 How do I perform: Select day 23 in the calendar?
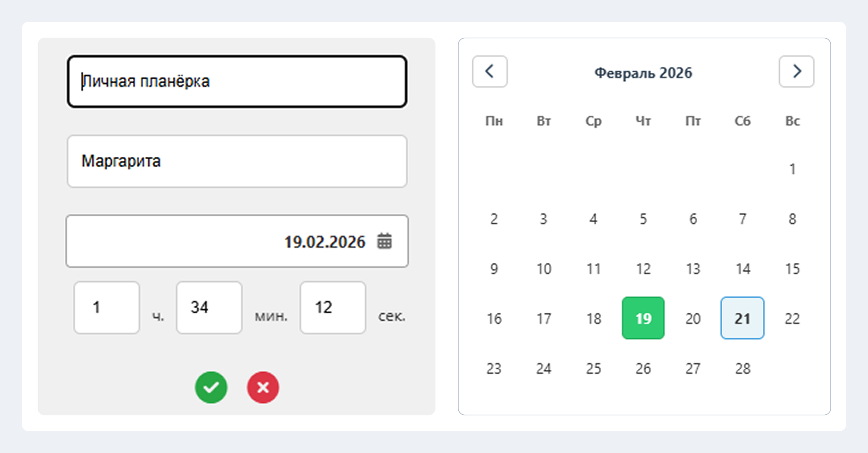coord(494,369)
